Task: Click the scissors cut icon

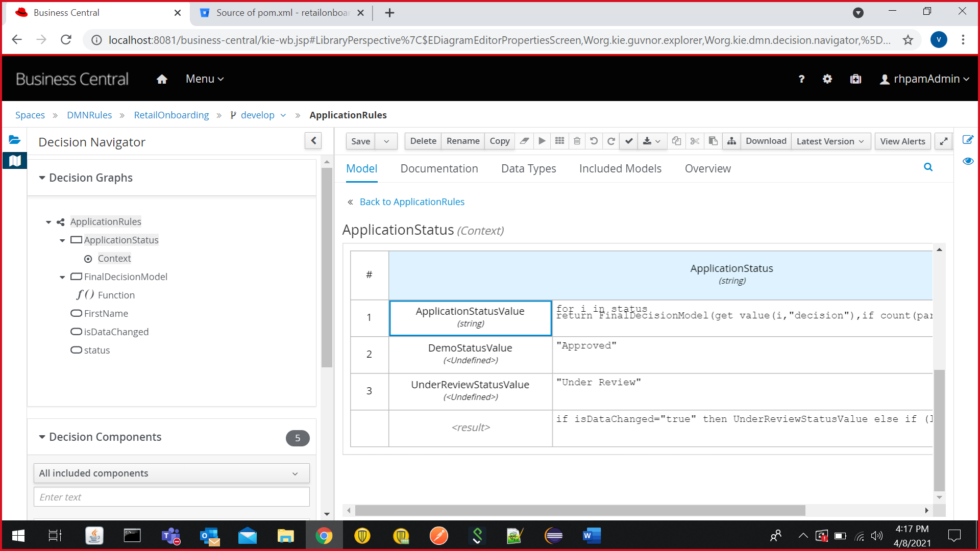Action: click(695, 141)
